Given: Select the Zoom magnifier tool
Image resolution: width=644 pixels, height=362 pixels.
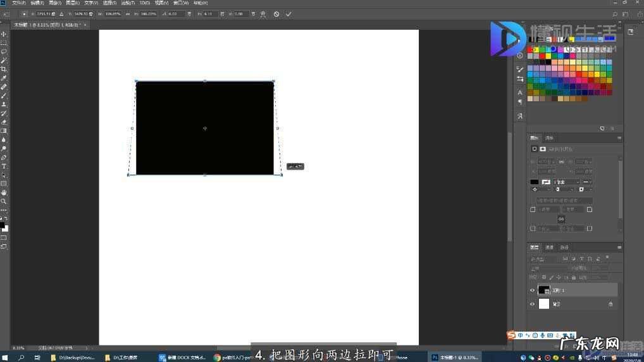Looking at the screenshot, I should point(4,201).
